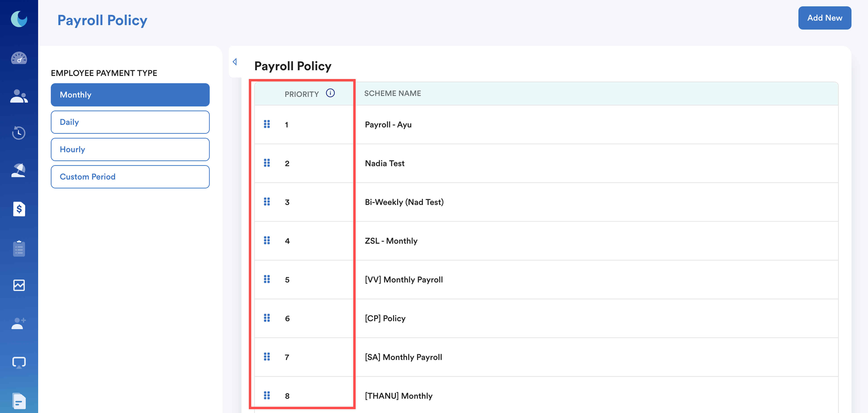Click the priority info icon
The width and height of the screenshot is (868, 413).
pyautogui.click(x=330, y=93)
